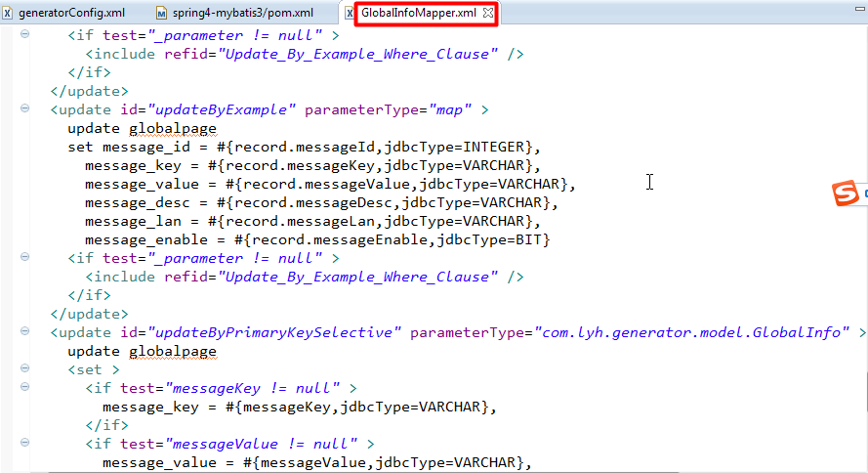Click the parameterType "map" value
This screenshot has height=473, width=868.
449,109
